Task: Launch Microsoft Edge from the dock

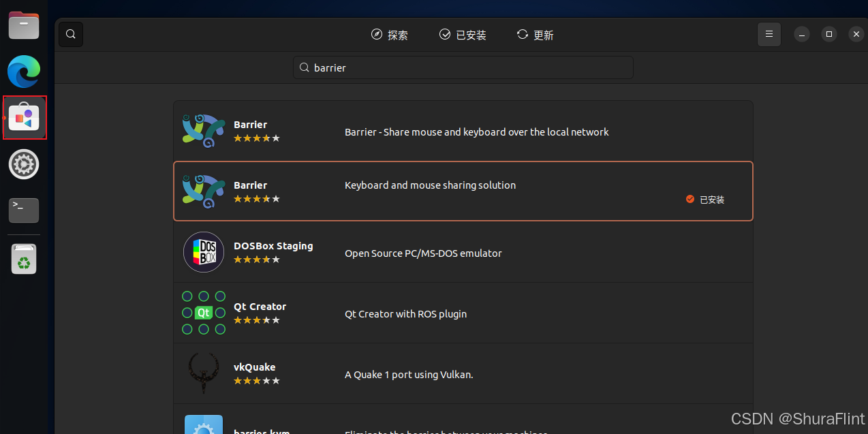Action: pyautogui.click(x=24, y=71)
